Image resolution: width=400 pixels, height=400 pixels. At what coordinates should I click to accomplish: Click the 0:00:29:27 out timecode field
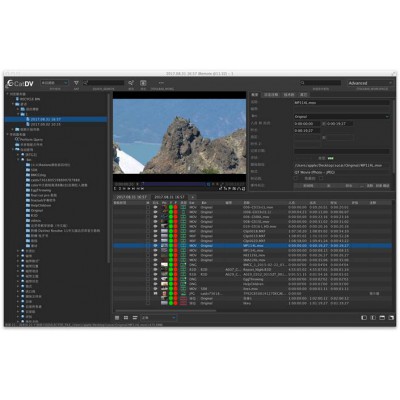(x=339, y=124)
